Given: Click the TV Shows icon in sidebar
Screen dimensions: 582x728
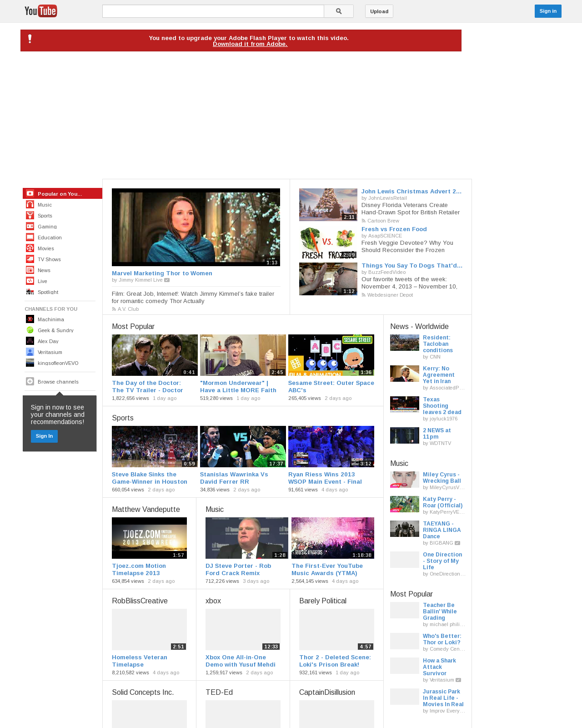Looking at the screenshot, I should (30, 259).
